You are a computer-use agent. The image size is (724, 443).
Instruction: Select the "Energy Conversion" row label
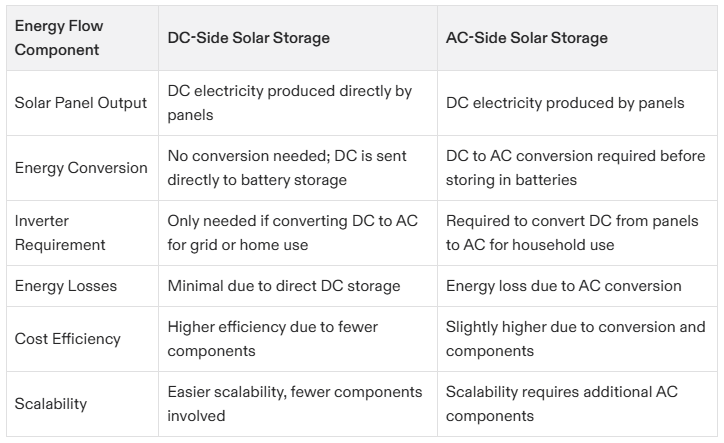pos(81,168)
